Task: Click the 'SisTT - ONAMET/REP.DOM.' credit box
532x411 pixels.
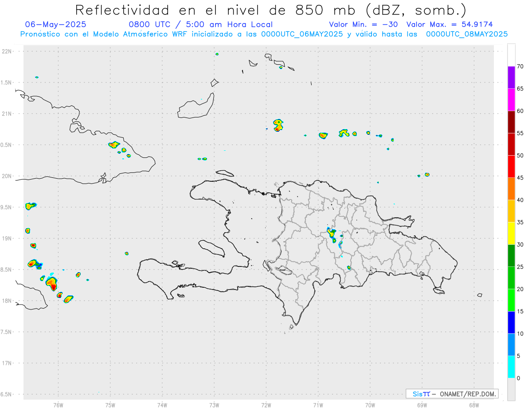Action: point(452,394)
